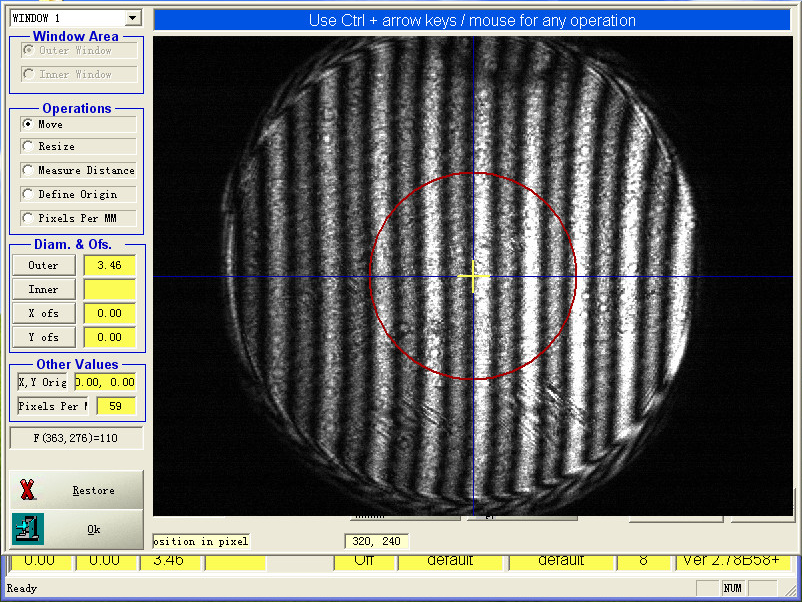Screen dimensions: 802x602
Task: Click the X ofs button
Action: [x=43, y=313]
